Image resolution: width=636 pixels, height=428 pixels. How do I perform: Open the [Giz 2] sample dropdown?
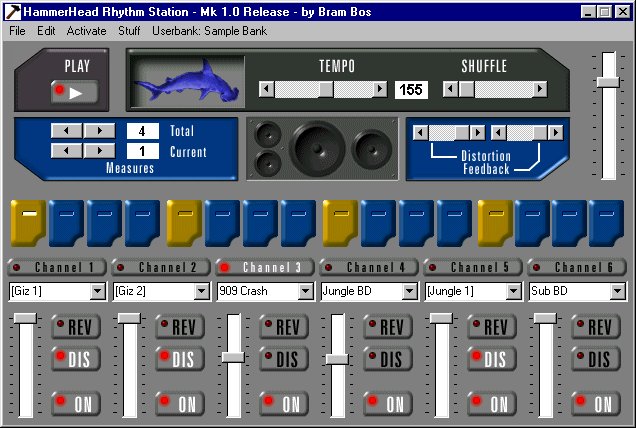pos(202,291)
